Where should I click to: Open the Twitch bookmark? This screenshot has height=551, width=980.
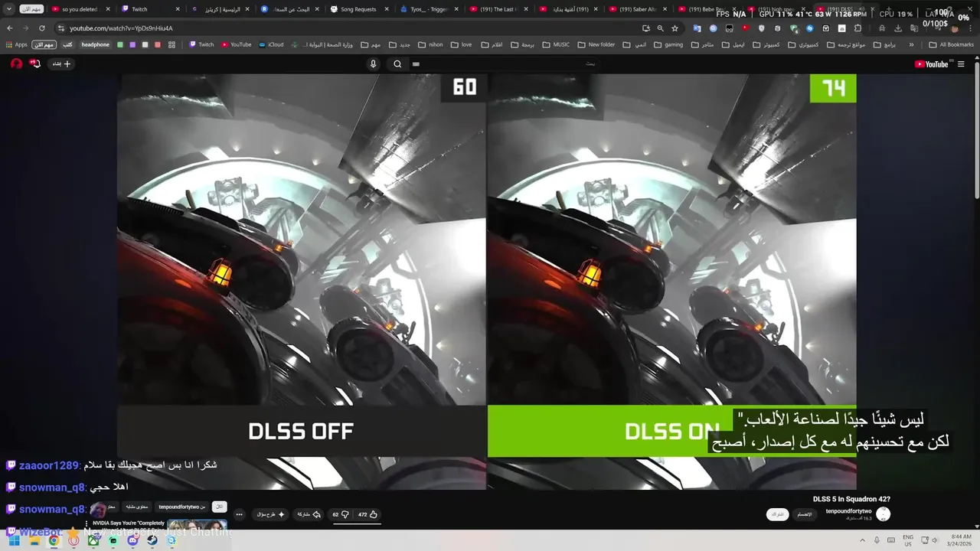click(x=201, y=44)
